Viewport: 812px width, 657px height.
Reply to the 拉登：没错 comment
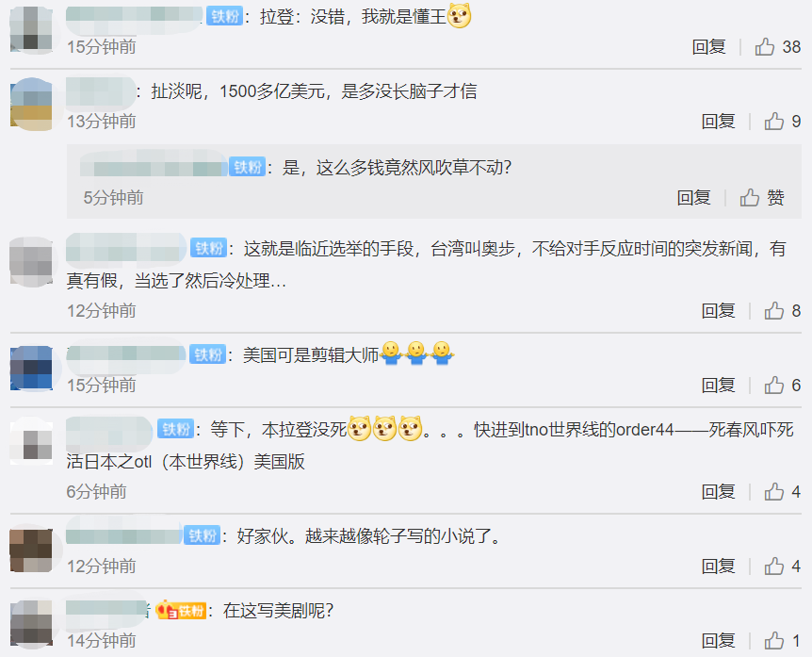(x=709, y=46)
